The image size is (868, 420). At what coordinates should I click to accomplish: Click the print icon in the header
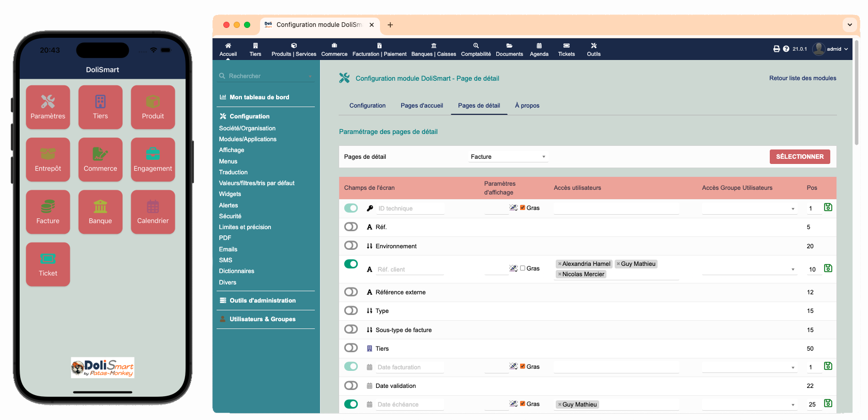[x=776, y=49]
